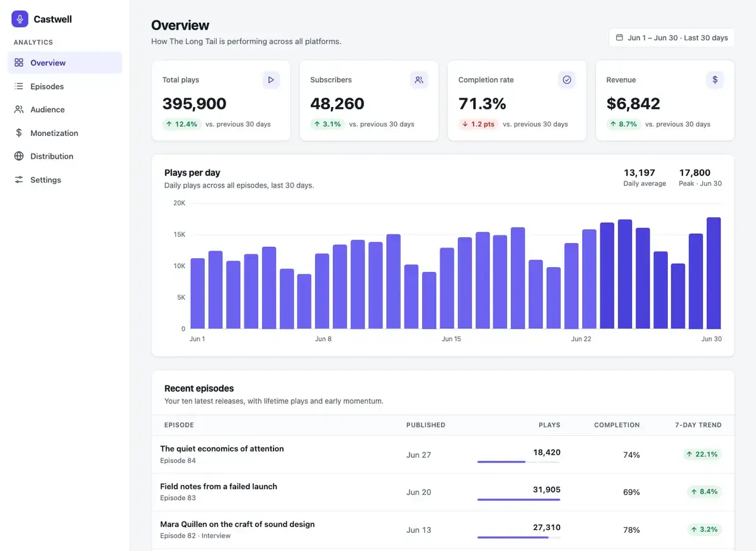Click the calendar icon in date range button
The width and height of the screenshot is (756, 551).
619,38
